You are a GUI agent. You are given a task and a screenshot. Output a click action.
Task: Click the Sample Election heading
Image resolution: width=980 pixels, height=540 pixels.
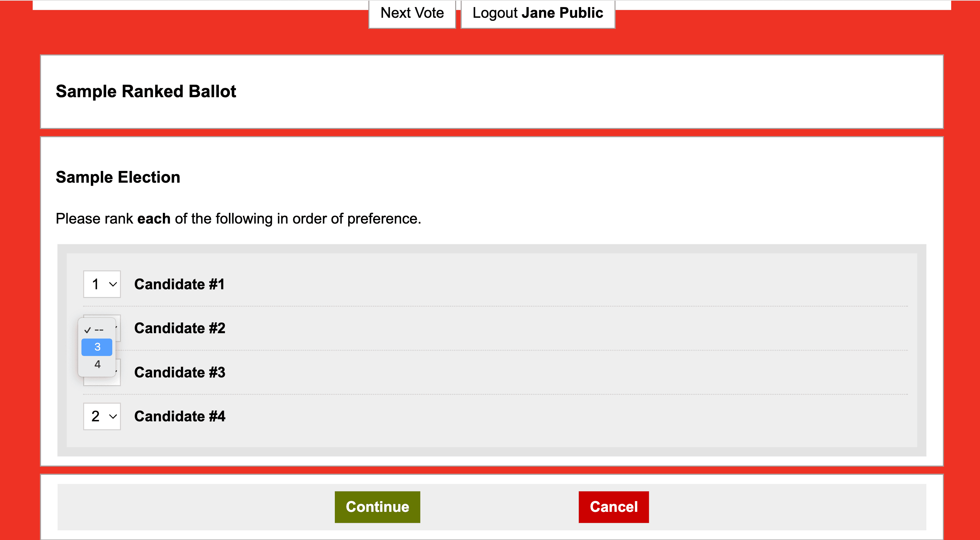118,177
